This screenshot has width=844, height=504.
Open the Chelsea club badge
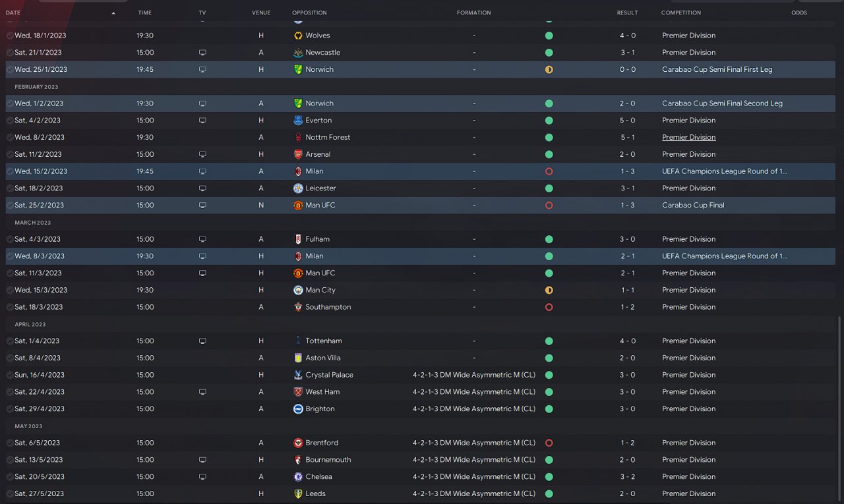coord(298,477)
